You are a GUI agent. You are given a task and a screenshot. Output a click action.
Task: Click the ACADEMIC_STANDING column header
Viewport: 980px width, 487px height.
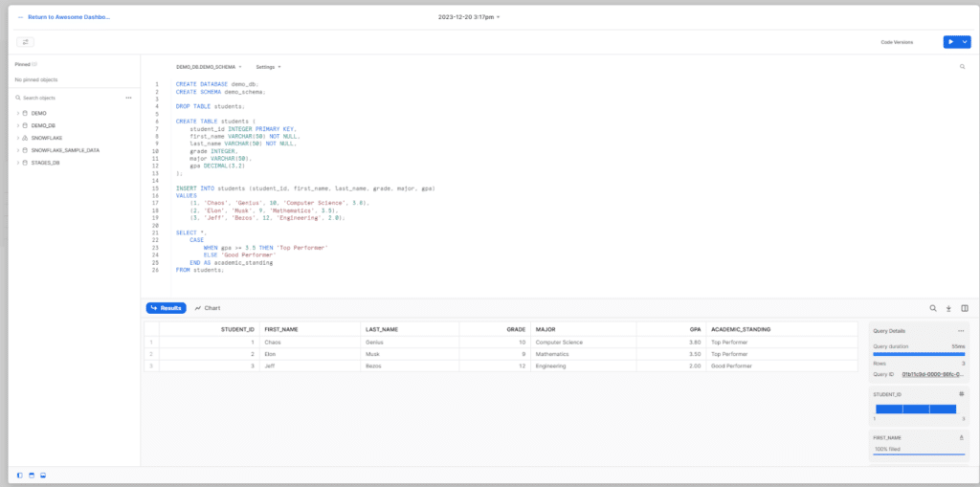tap(781, 329)
